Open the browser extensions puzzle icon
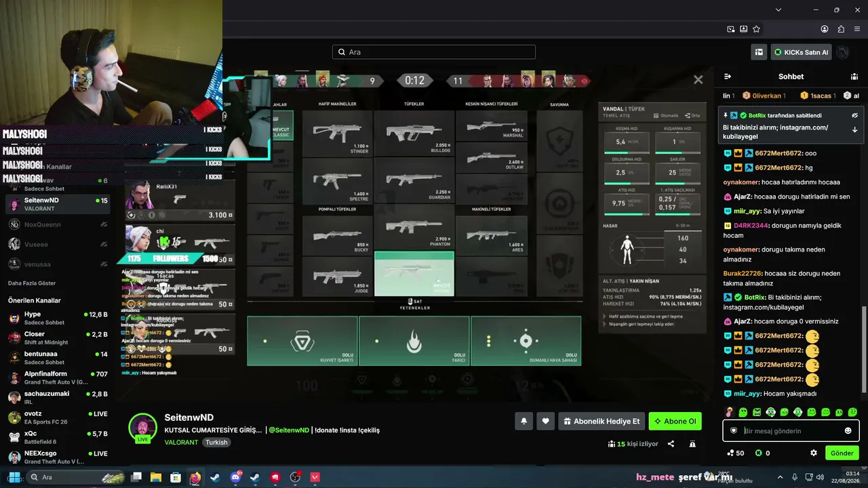This screenshot has height=488, width=868. (x=841, y=29)
